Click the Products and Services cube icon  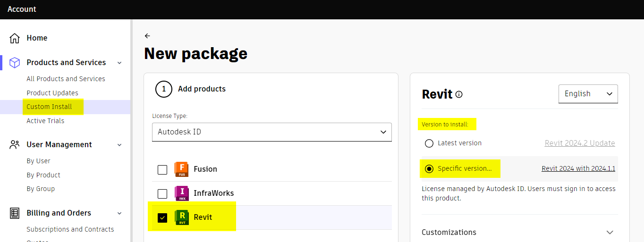tap(15, 62)
